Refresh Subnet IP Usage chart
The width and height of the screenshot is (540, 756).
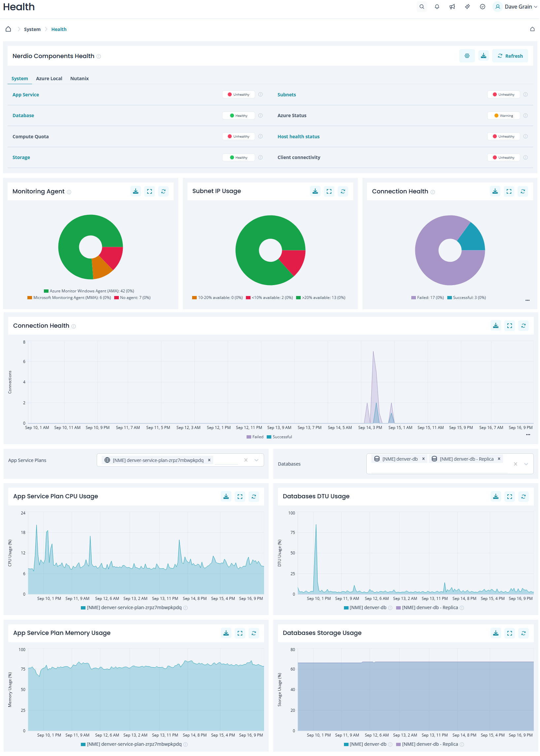(343, 191)
